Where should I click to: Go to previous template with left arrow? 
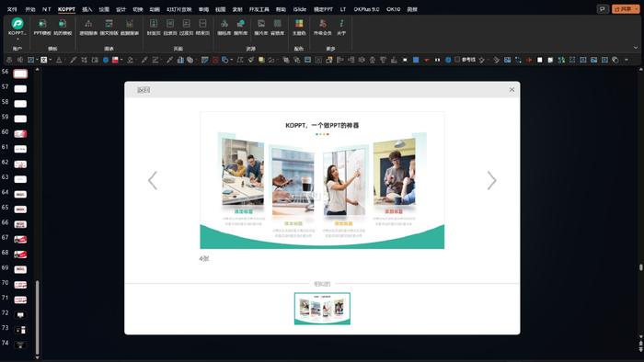tap(153, 180)
